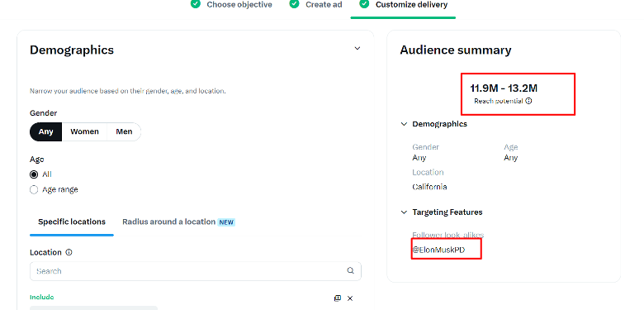644x310 pixels.
Task: Click the Customize delivery checkmark icon
Action: coord(364,4)
